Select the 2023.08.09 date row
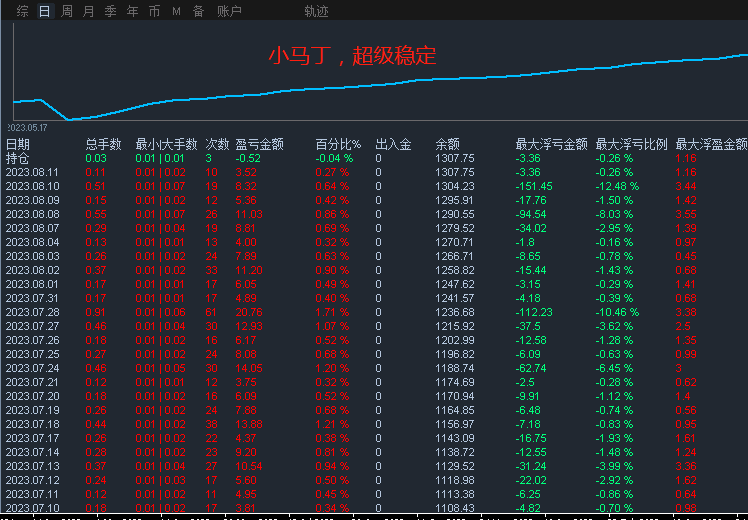 click(374, 200)
